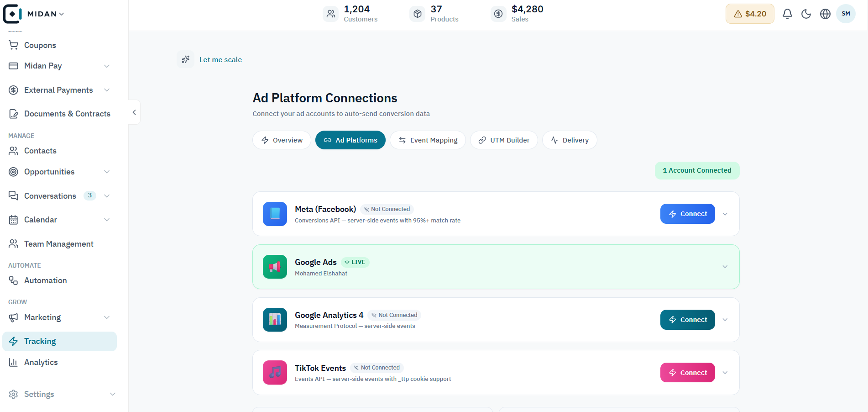Click the $4.20 balance warning badge
The height and width of the screenshot is (412, 868).
click(750, 14)
